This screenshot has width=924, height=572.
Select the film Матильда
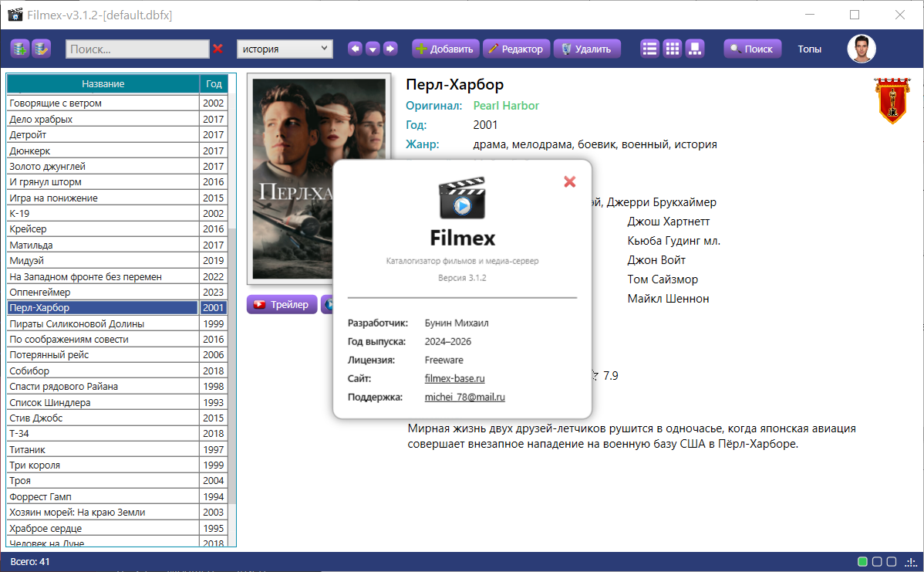(x=117, y=245)
